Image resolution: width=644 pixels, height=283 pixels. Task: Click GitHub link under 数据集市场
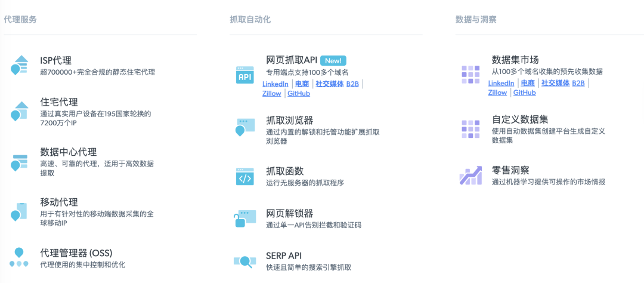pos(525,93)
